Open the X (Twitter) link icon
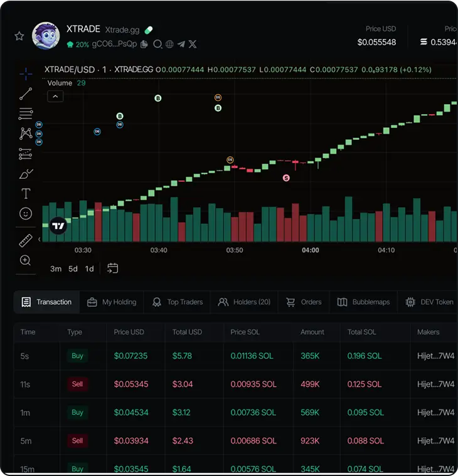Screen dimensions: 458x476 coord(193,45)
